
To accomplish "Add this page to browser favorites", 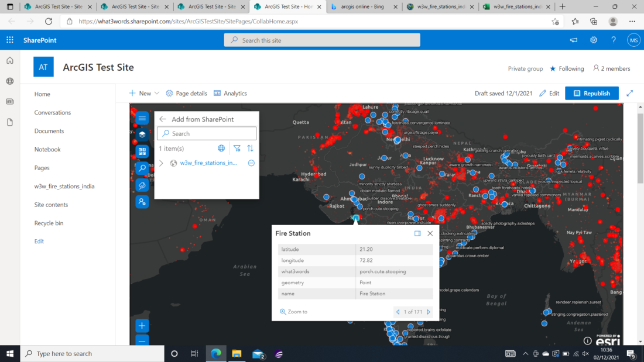I will 555,21.
